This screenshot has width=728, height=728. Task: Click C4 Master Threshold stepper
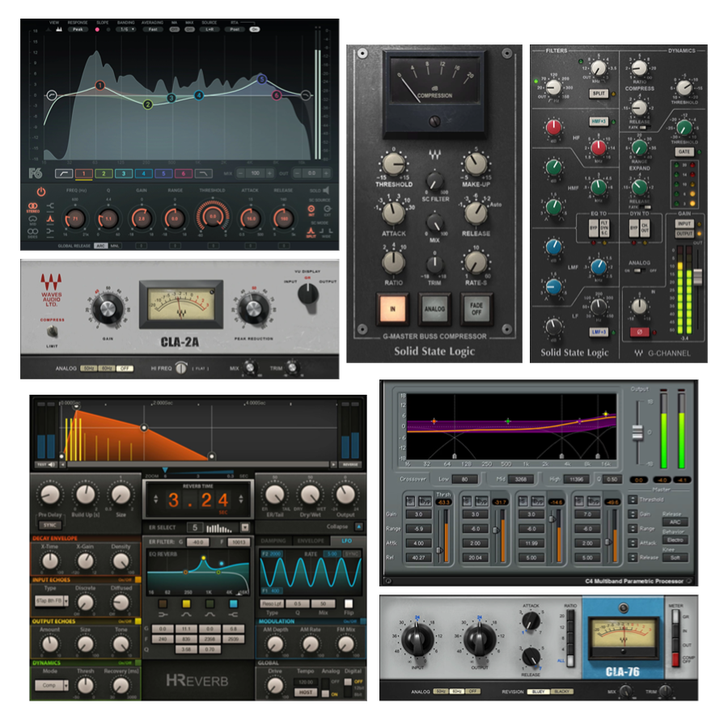point(633,500)
